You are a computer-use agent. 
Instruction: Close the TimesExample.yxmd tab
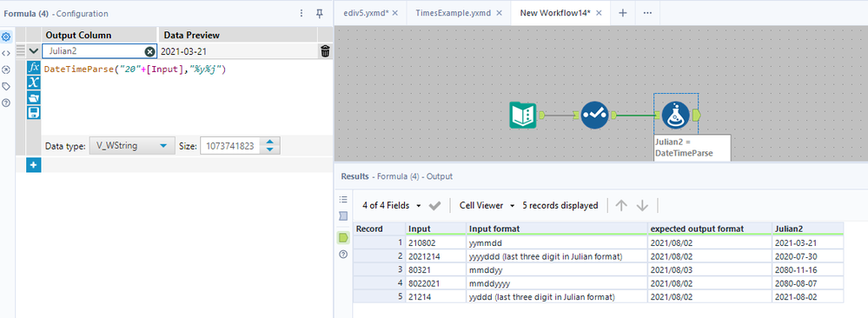(500, 13)
